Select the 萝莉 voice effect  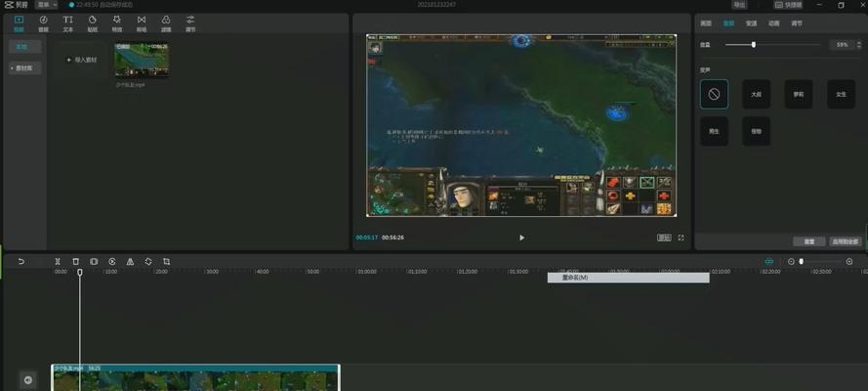click(799, 94)
